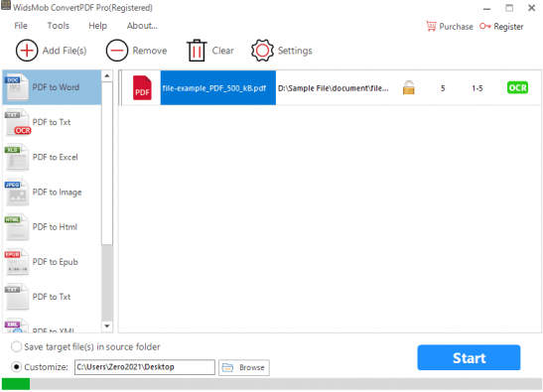Select the PDF to Epub option
The height and width of the screenshot is (392, 543).
(52, 262)
